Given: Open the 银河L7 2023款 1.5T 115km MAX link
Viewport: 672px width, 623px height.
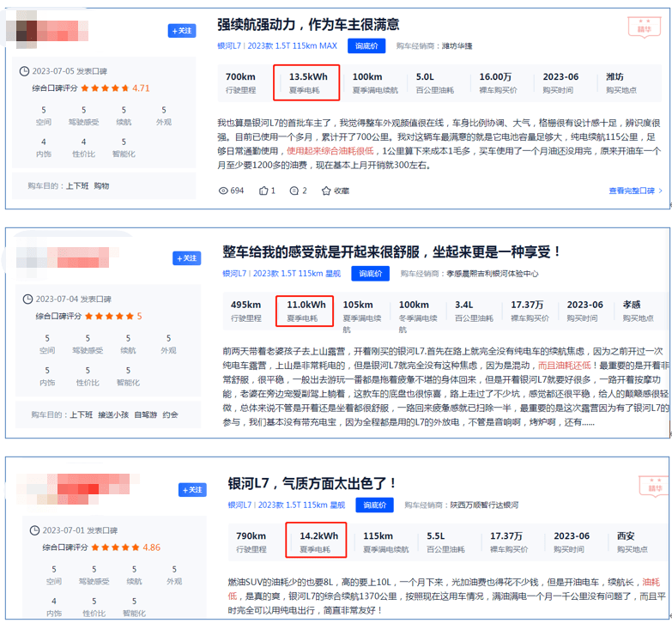Looking at the screenshot, I should coord(277,45).
